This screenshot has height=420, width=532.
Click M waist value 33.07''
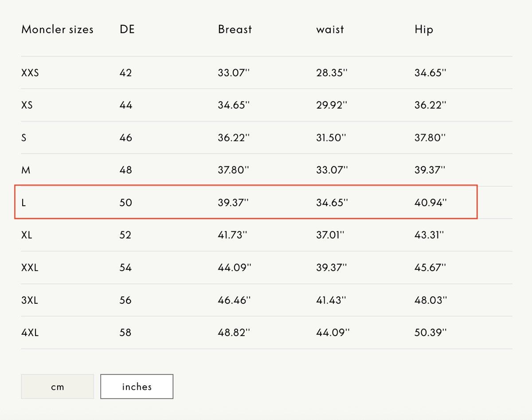coord(332,170)
